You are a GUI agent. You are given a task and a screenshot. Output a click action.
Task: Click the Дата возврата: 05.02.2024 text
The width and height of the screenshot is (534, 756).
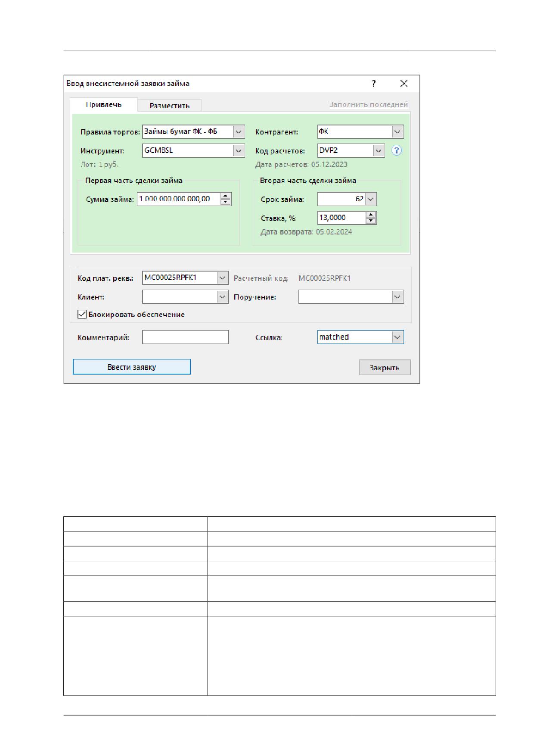pos(306,232)
